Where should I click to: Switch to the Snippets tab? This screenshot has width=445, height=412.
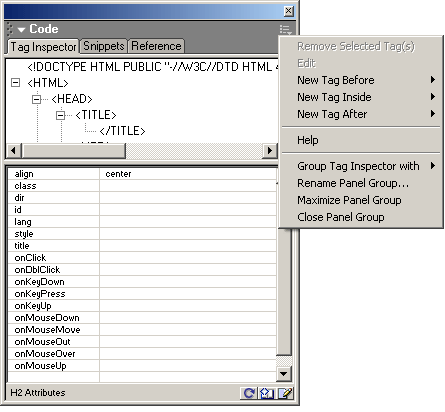tap(104, 46)
